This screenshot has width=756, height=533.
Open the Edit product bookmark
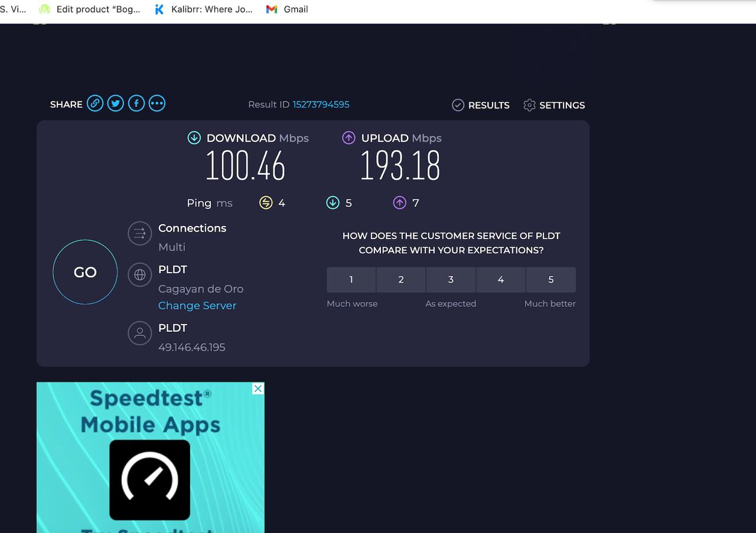click(90, 9)
